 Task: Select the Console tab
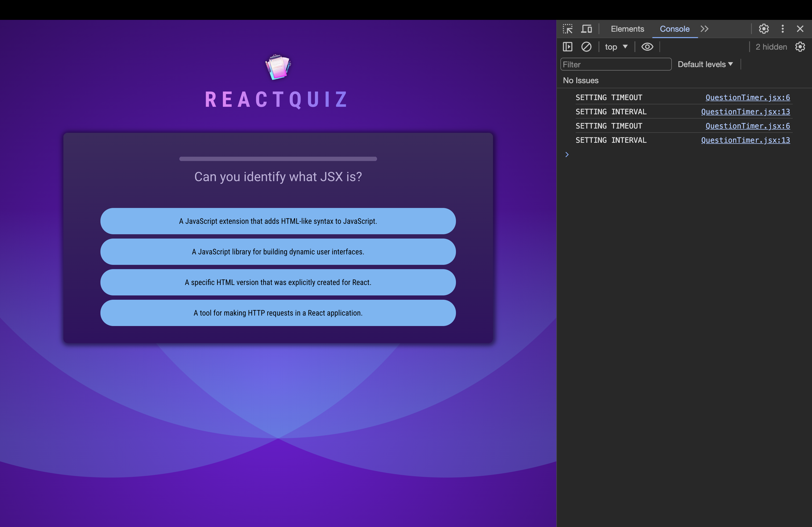point(674,29)
